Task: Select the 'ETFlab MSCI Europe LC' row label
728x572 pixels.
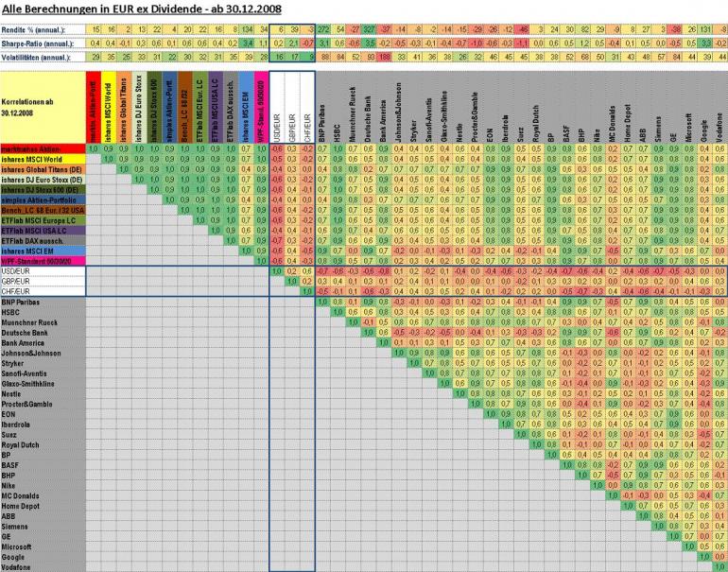Action: [43, 220]
